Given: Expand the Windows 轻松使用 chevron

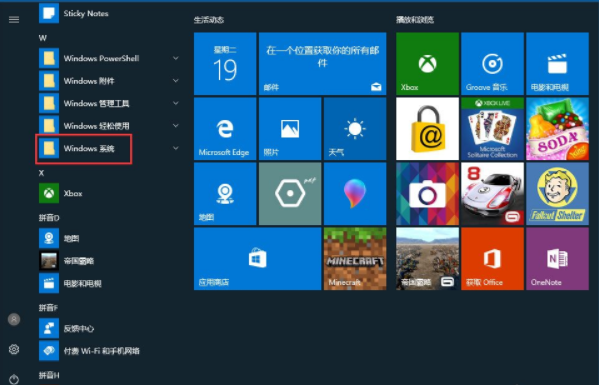Looking at the screenshot, I should pyautogui.click(x=176, y=126).
